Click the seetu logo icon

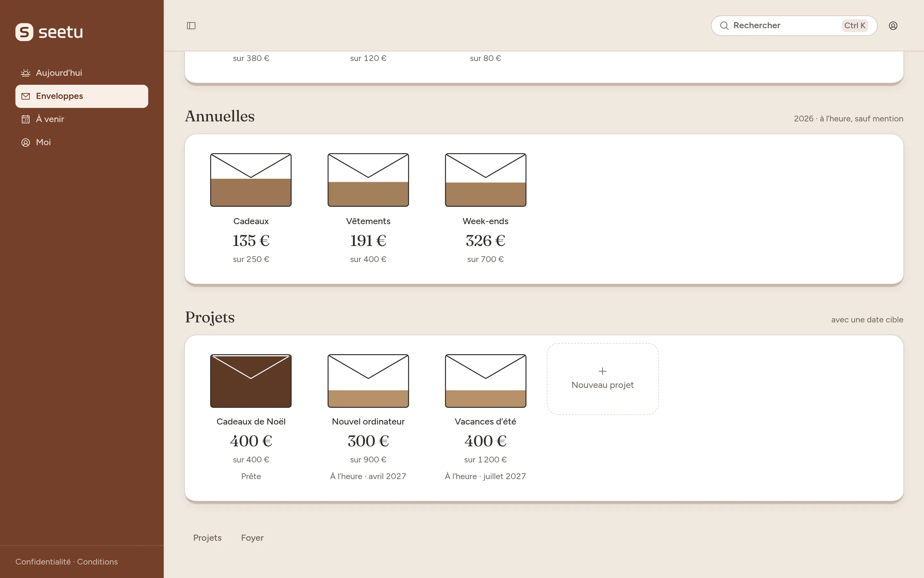pos(24,32)
